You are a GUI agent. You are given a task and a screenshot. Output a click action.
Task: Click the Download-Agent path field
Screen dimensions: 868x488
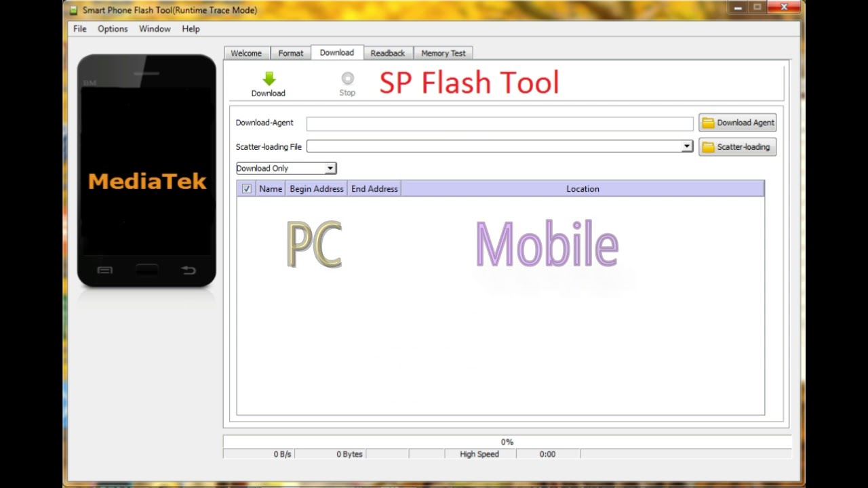500,123
